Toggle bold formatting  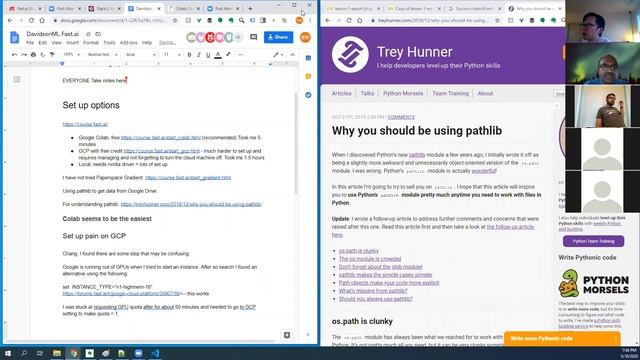coord(189,55)
